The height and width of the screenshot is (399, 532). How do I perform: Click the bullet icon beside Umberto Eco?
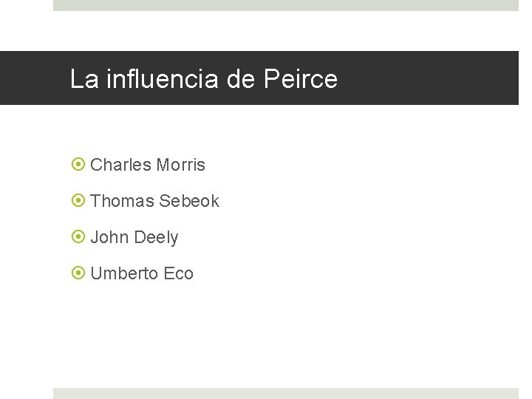(x=77, y=273)
